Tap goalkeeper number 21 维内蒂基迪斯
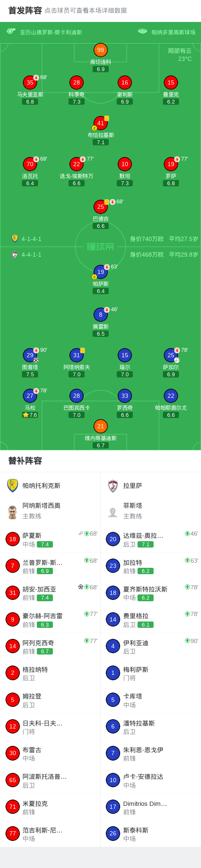 point(101,426)
